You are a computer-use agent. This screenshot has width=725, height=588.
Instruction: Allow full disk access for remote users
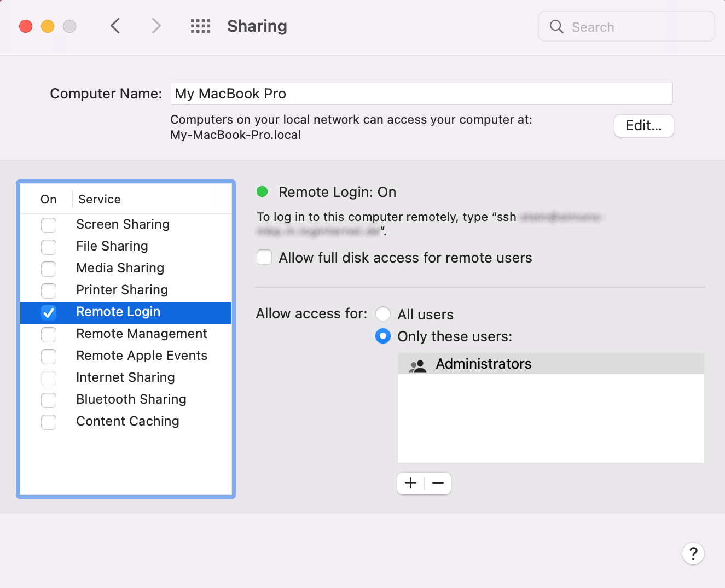pyautogui.click(x=264, y=257)
